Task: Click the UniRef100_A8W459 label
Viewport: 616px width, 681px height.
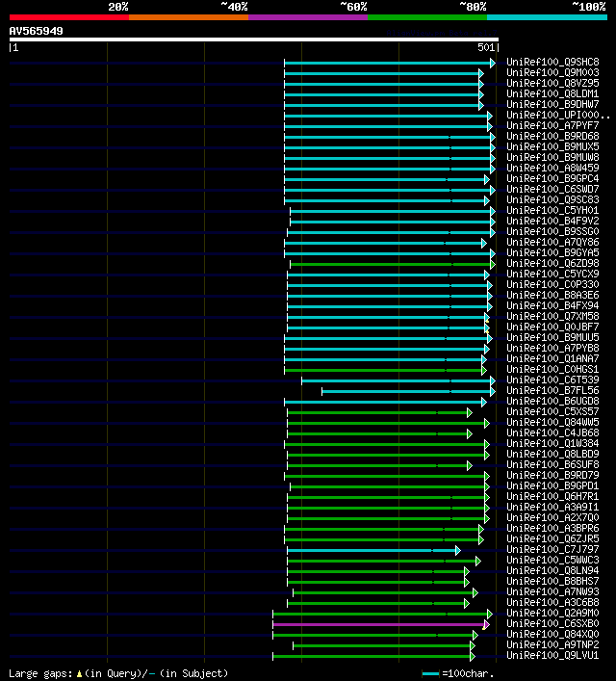Action: point(552,168)
